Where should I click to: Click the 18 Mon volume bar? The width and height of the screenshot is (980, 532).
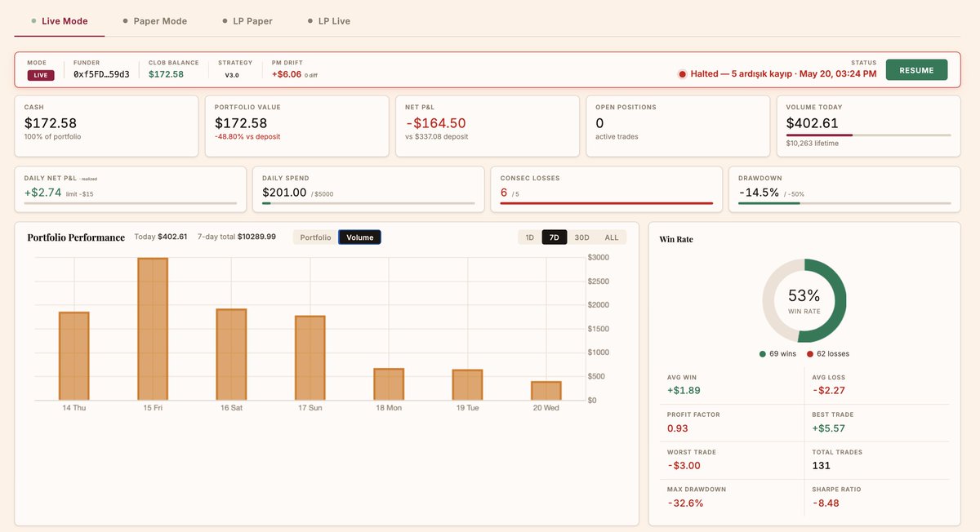coord(389,384)
